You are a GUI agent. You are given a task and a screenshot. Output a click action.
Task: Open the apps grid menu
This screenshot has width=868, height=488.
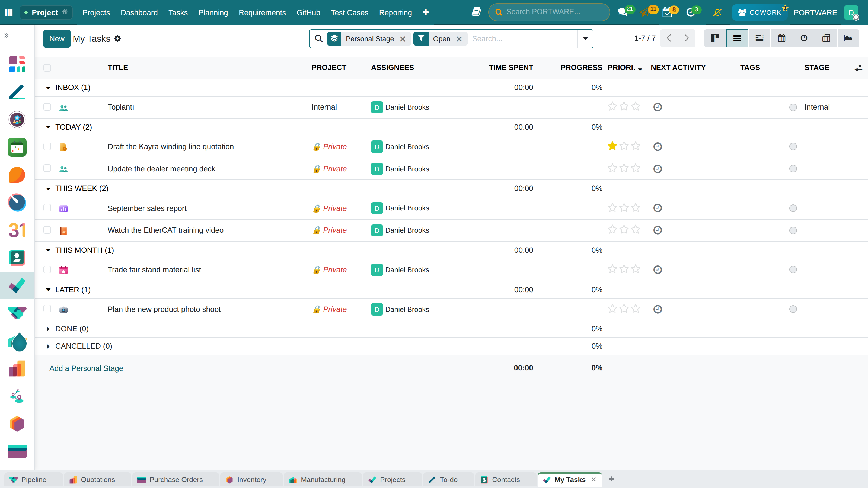click(9, 12)
